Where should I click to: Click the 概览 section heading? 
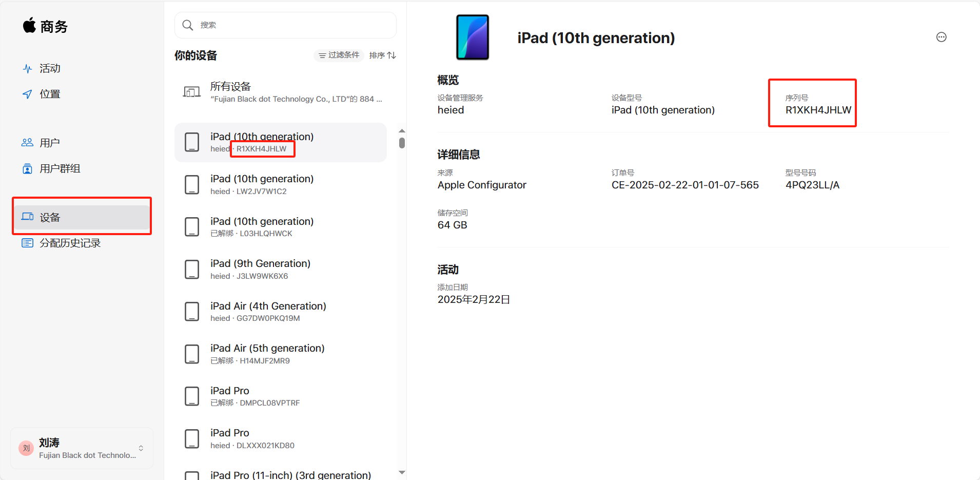(x=448, y=80)
